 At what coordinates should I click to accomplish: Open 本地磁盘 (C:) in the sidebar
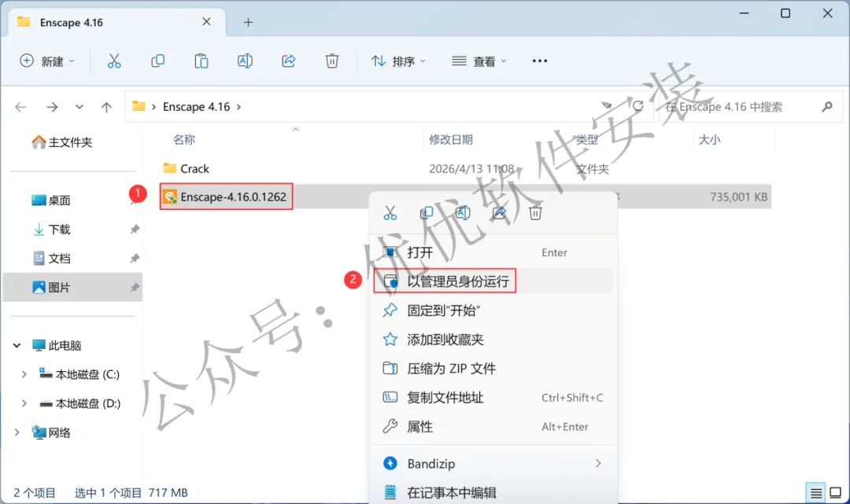(79, 374)
